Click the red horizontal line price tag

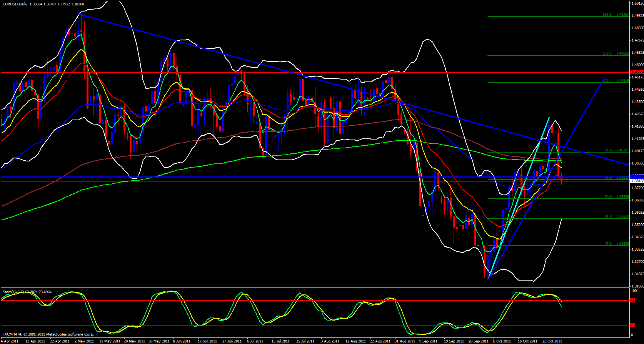[x=637, y=72]
